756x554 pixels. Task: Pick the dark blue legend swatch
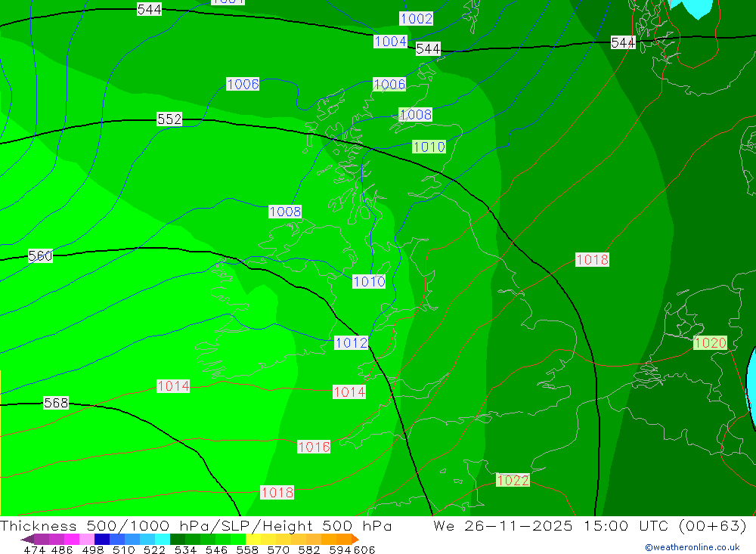102,539
